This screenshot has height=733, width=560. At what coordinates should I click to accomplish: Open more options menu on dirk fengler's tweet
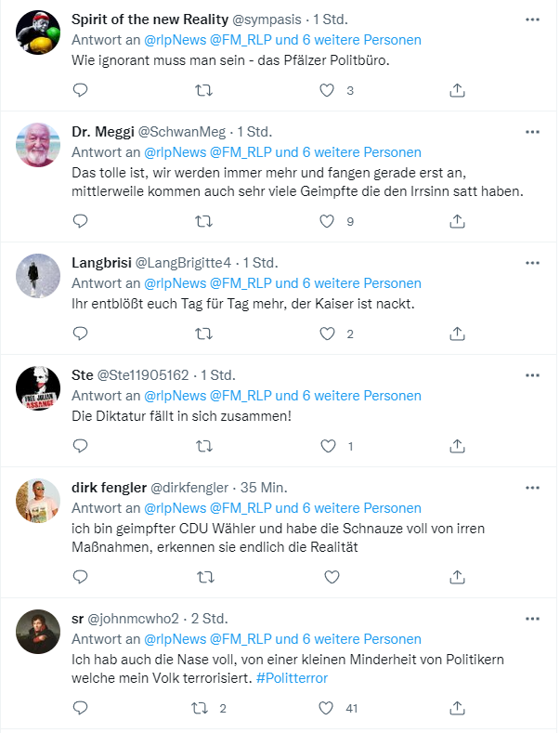[x=532, y=487]
